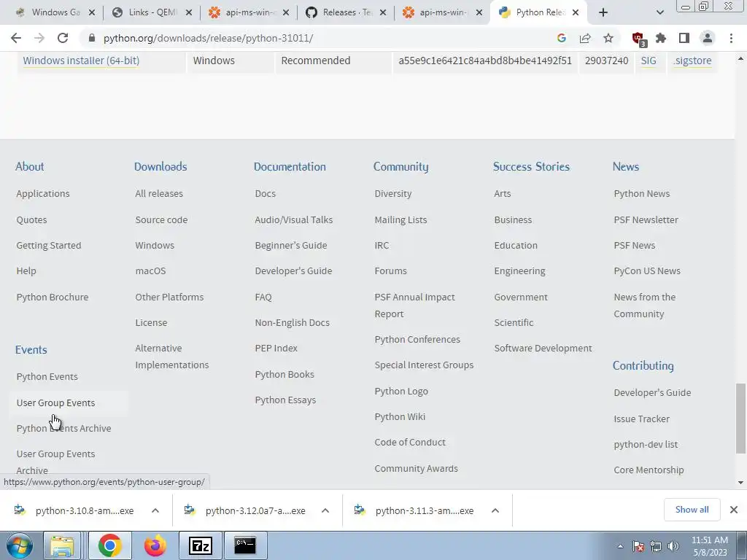The height and width of the screenshot is (560, 747).
Task: Expand options for python-3.12.0a7 download
Action: click(325, 510)
